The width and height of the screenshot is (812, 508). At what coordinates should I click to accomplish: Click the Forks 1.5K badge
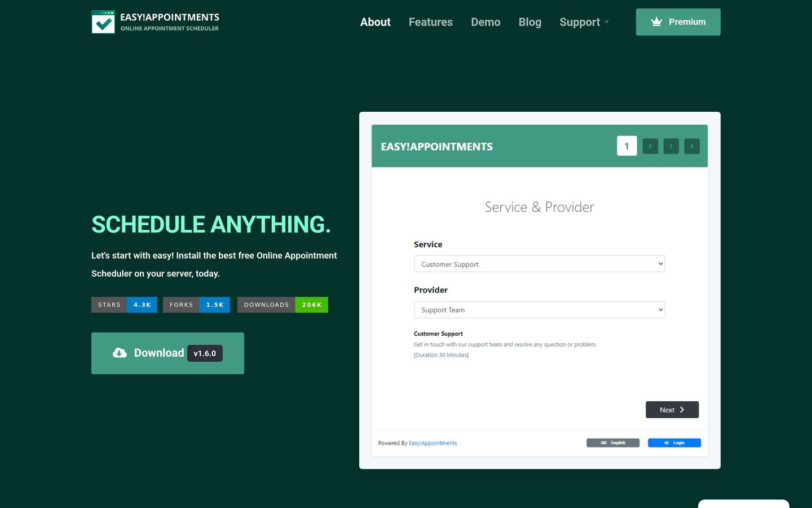click(x=196, y=305)
